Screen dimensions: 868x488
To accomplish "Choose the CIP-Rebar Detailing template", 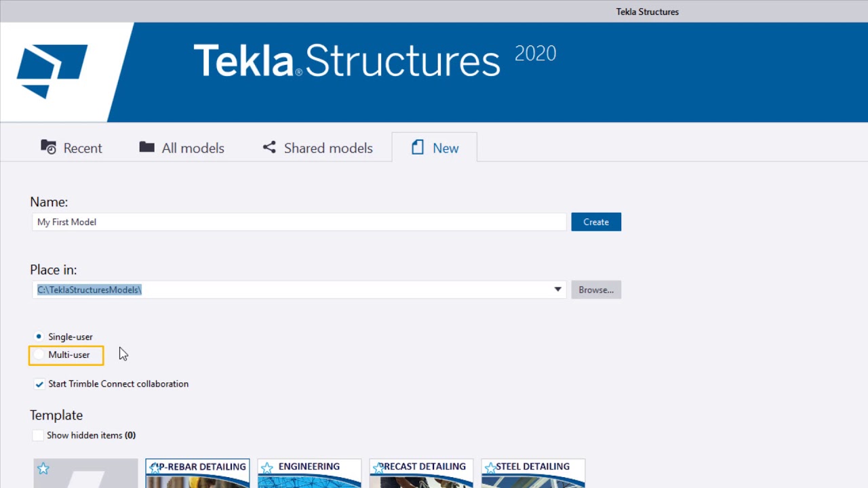I will pyautogui.click(x=197, y=474).
